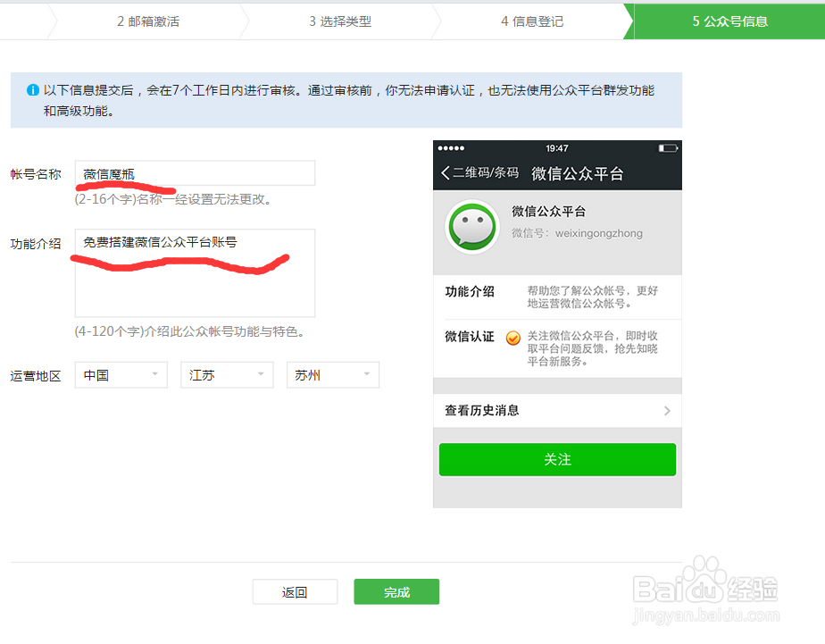
Task: Click the 帐号名称 input field
Action: 195,173
